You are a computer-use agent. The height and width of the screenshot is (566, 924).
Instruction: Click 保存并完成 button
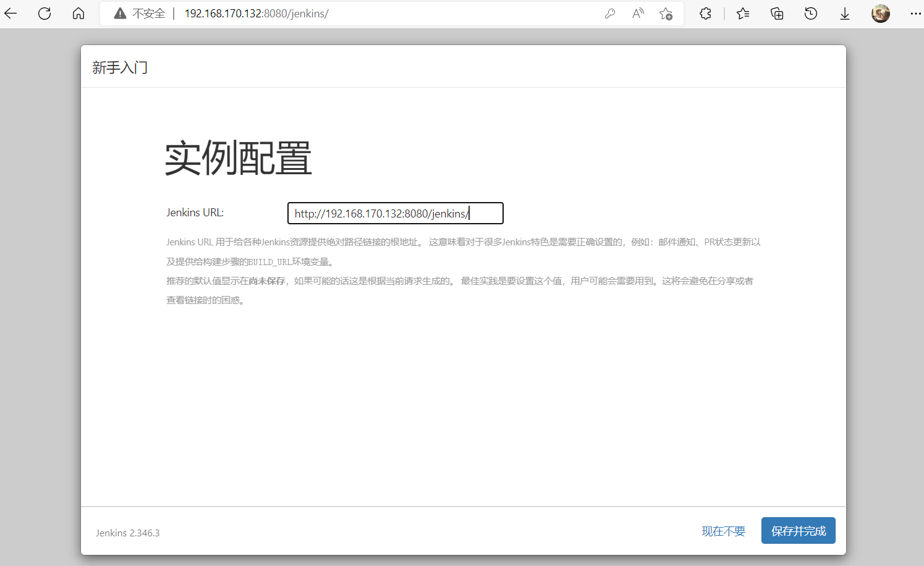click(x=799, y=531)
